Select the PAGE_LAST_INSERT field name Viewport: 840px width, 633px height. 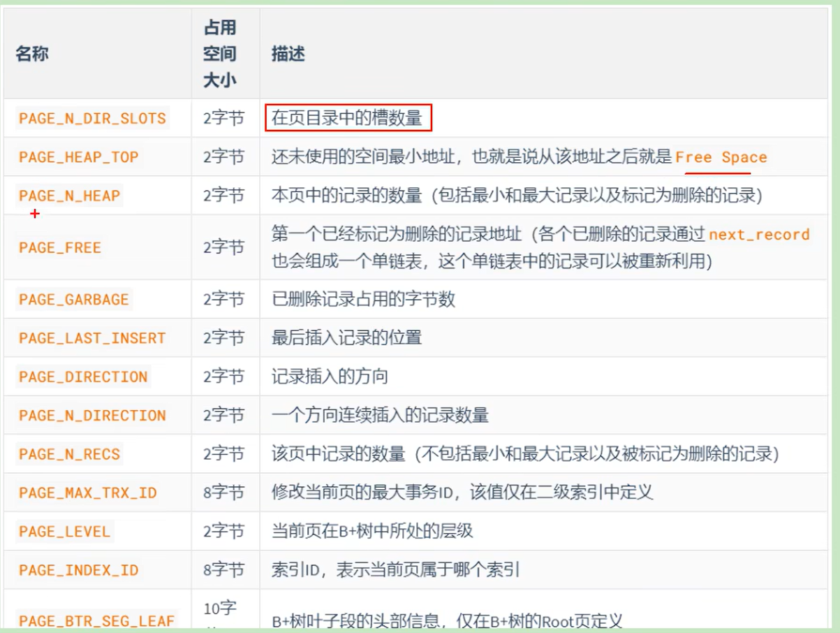92,338
